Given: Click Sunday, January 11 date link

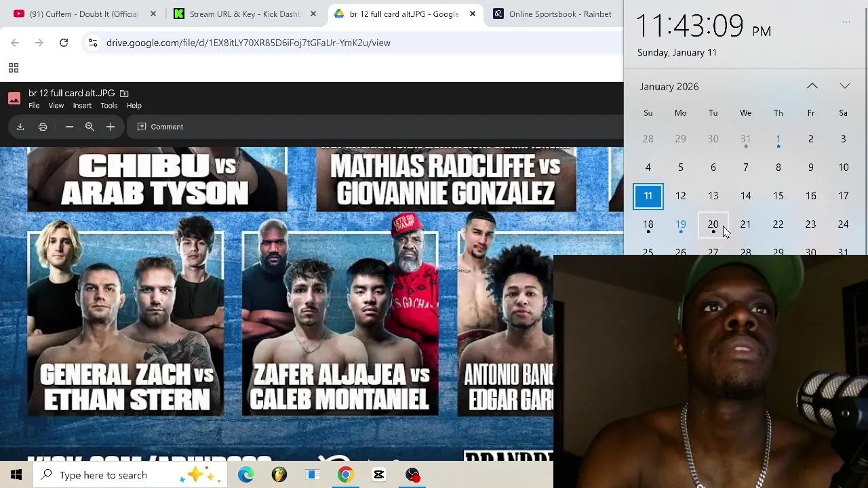Looking at the screenshot, I should (677, 52).
